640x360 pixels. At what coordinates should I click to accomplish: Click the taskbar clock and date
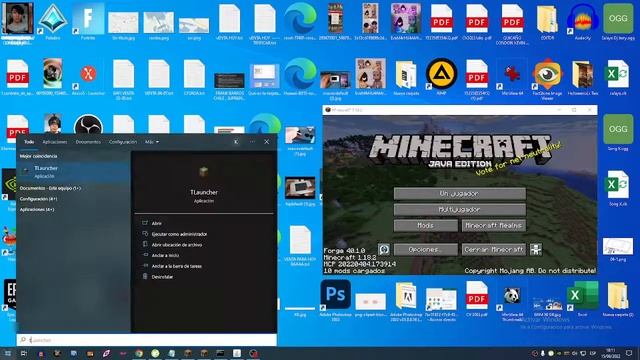pyautogui.click(x=610, y=353)
